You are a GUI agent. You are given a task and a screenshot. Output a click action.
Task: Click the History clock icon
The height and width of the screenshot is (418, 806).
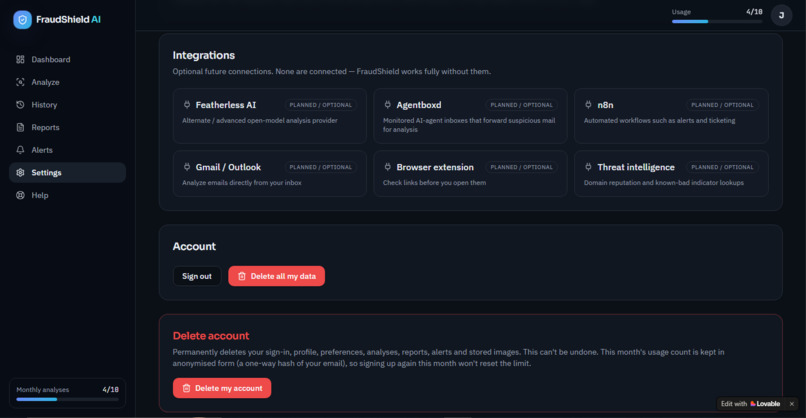pos(20,105)
